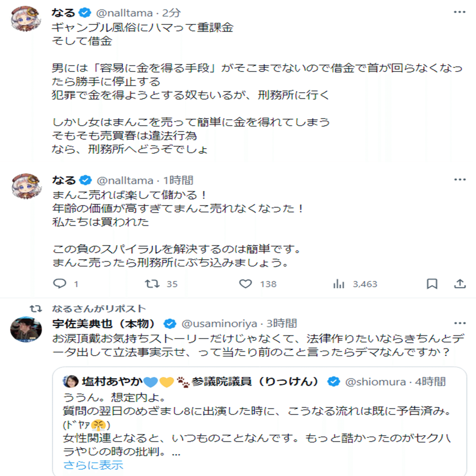This screenshot has width=476, height=476.
Task: Click the さらに表示 link
Action: pos(93,465)
